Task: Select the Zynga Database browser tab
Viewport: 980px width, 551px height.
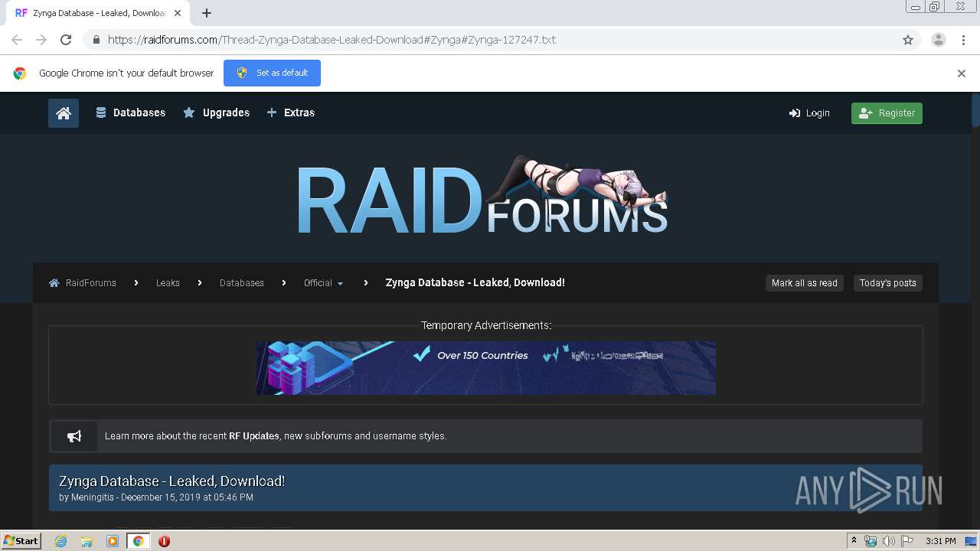Action: point(99,13)
